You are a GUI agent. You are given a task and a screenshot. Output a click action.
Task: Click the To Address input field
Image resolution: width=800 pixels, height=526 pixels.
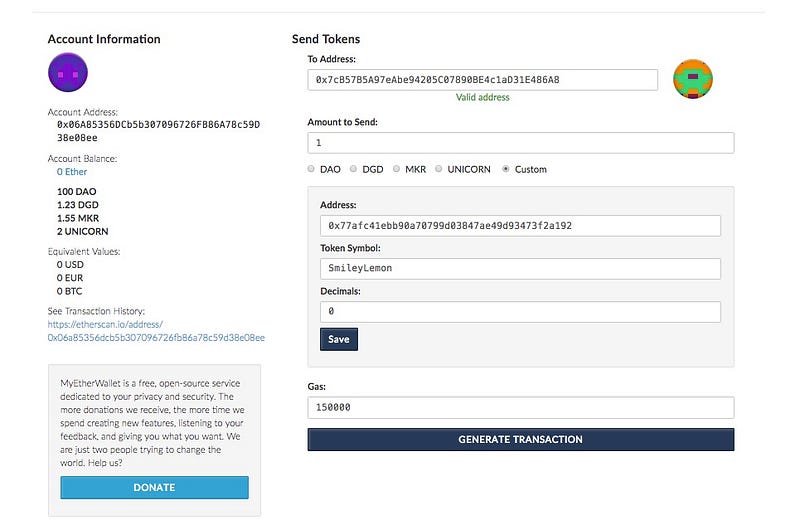482,80
